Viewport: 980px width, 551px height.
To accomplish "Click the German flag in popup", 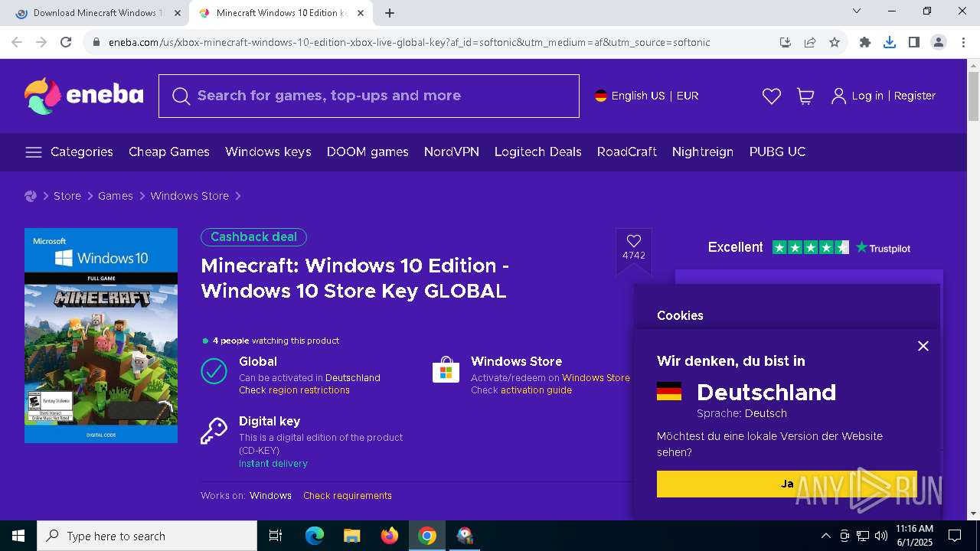I will click(x=669, y=392).
